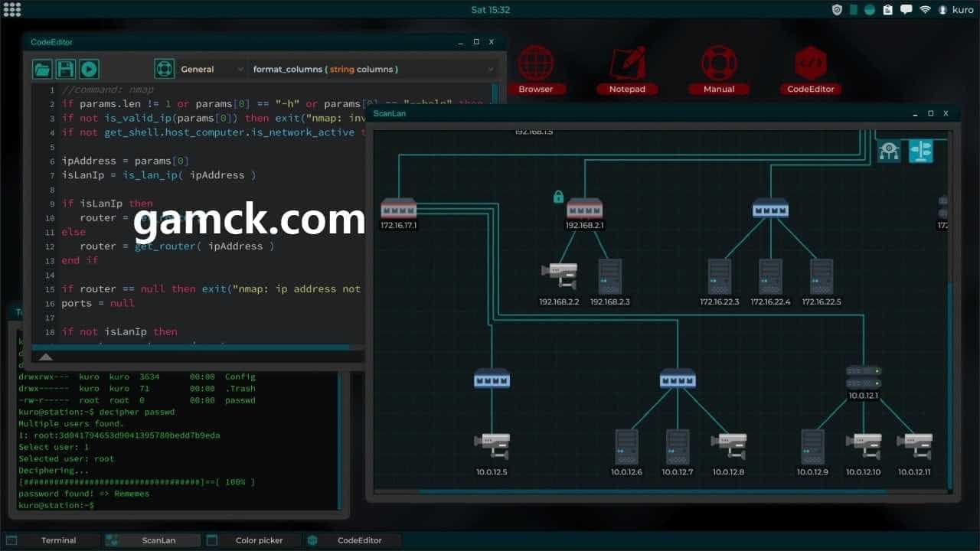Image resolution: width=980 pixels, height=551 pixels.
Task: Click 'password found! => Rememes' terminal line
Action: point(84,494)
